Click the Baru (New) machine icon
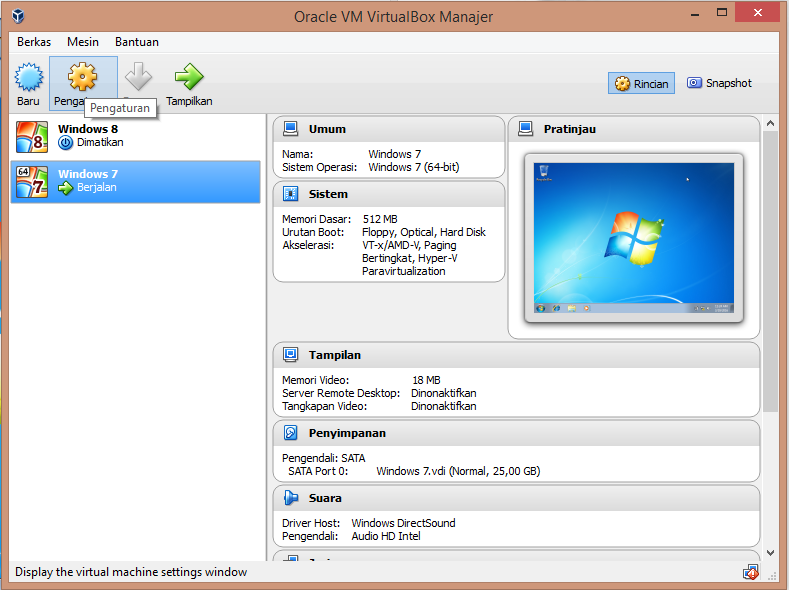Screen dimensions: 789x590 (x=29, y=77)
